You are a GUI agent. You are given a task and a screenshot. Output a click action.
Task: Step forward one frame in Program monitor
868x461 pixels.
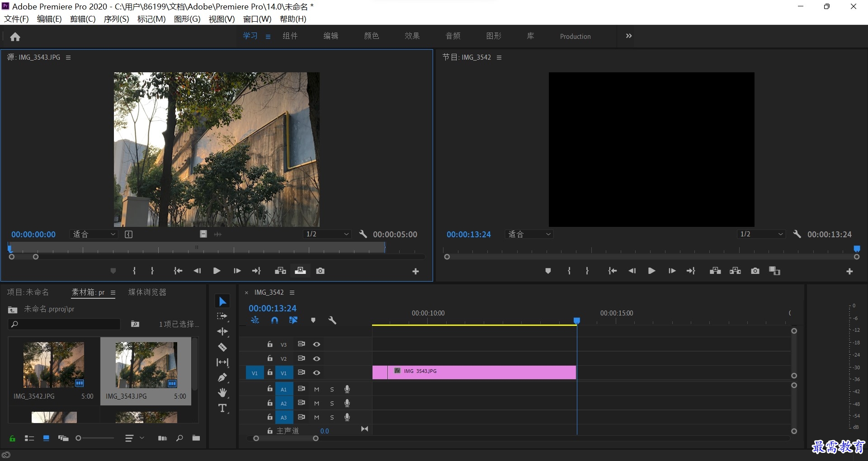click(x=672, y=271)
